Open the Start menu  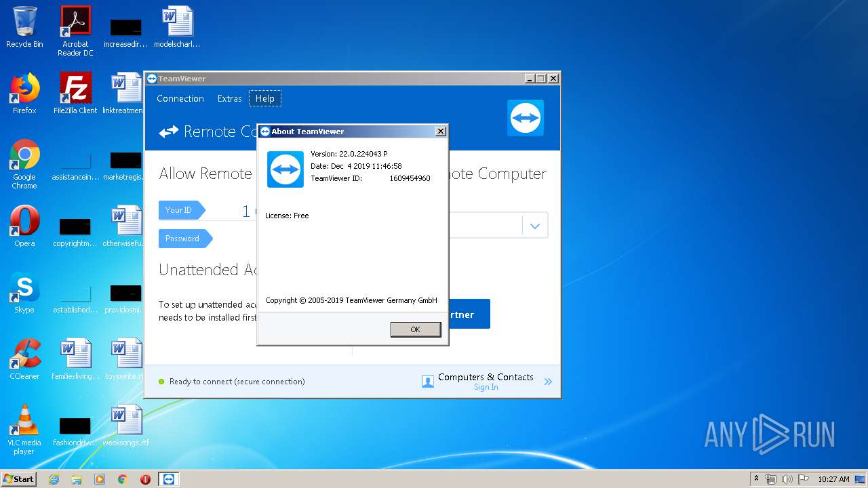tap(19, 479)
